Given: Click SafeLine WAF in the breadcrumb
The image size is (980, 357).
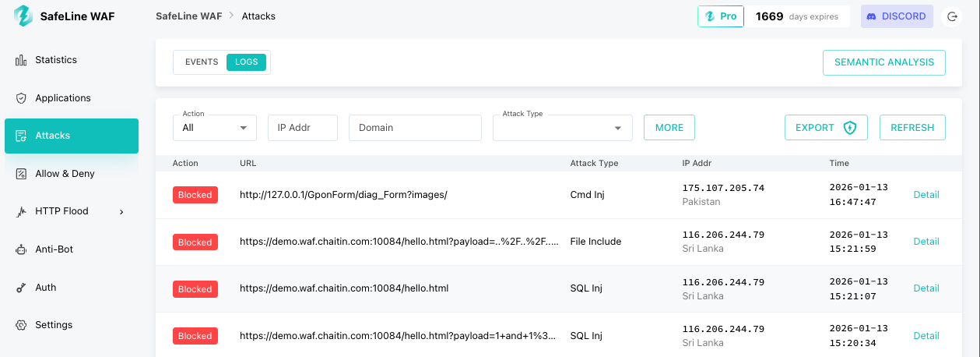Looking at the screenshot, I should [188, 16].
